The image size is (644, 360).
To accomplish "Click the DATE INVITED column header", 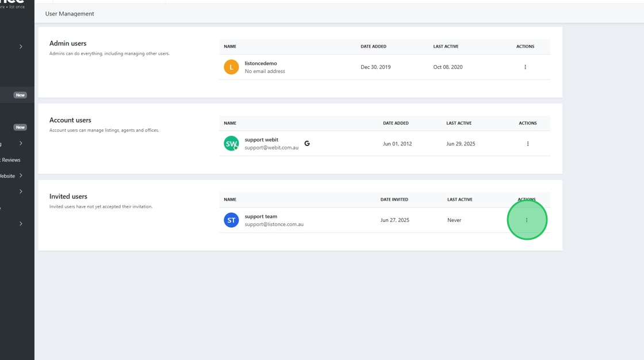I will pos(394,200).
